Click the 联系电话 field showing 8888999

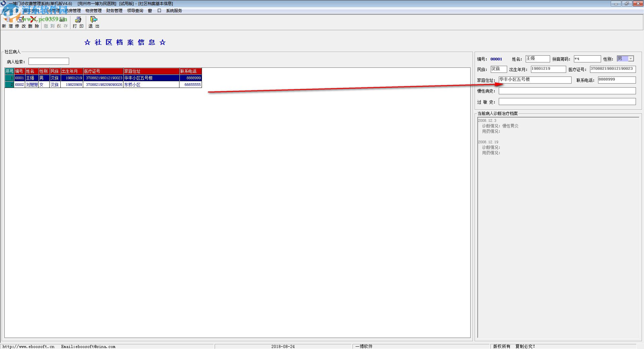(x=616, y=80)
